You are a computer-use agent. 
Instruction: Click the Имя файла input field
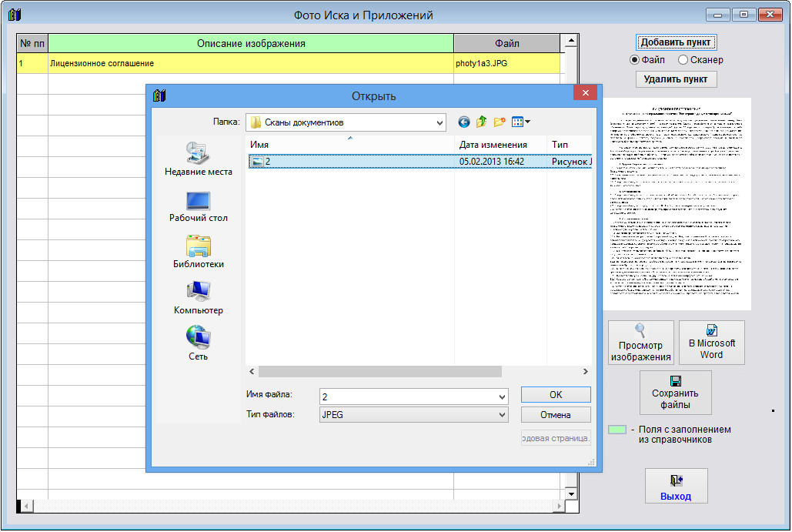coord(408,396)
